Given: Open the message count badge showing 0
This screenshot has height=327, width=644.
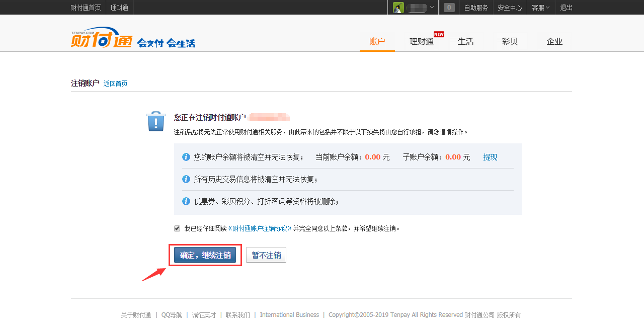Looking at the screenshot, I should 449,8.
